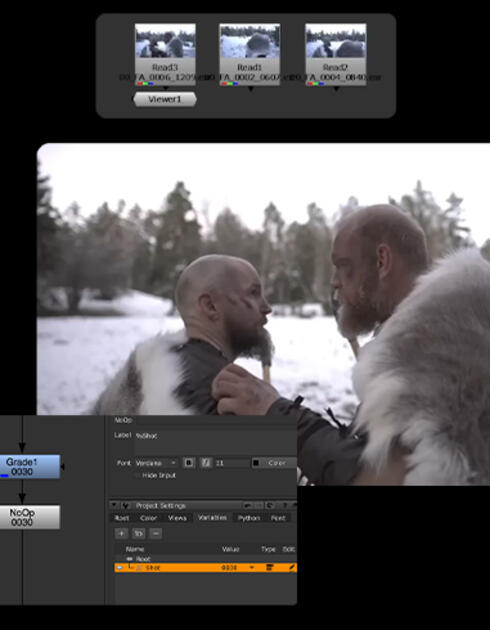The height and width of the screenshot is (630, 490).
Task: Click the RGB channel indicator on Read3
Action: pyautogui.click(x=145, y=84)
